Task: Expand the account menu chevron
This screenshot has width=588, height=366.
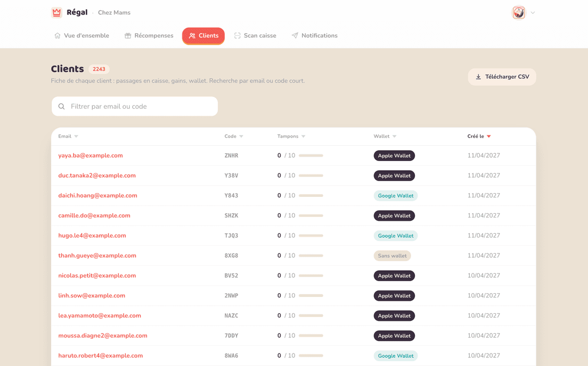Action: pos(533,13)
